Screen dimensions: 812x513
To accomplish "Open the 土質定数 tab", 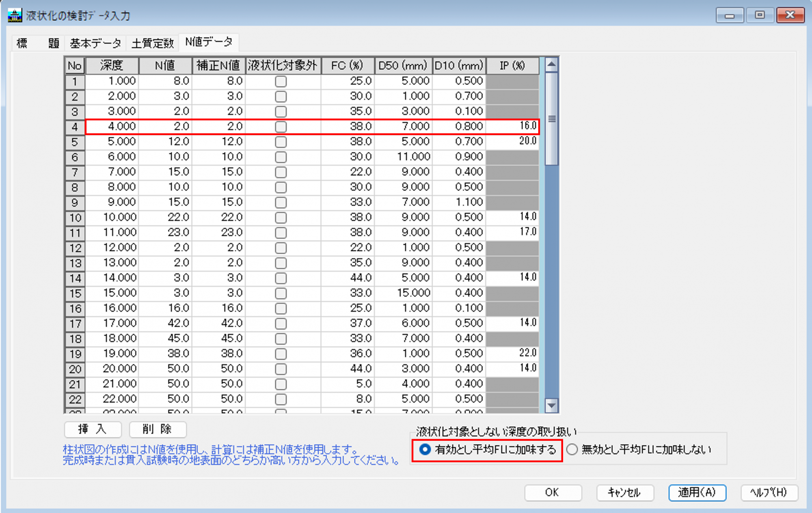I will [x=152, y=43].
